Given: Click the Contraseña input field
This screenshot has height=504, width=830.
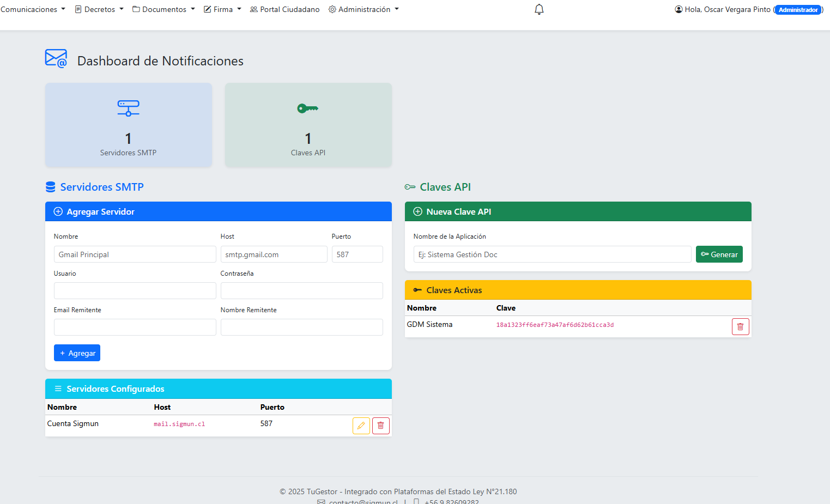Looking at the screenshot, I should (x=301, y=291).
